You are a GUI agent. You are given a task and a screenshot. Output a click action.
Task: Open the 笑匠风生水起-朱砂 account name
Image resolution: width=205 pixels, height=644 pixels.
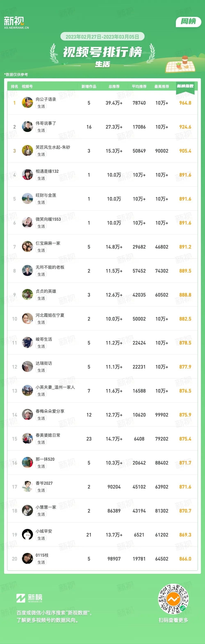point(53,147)
